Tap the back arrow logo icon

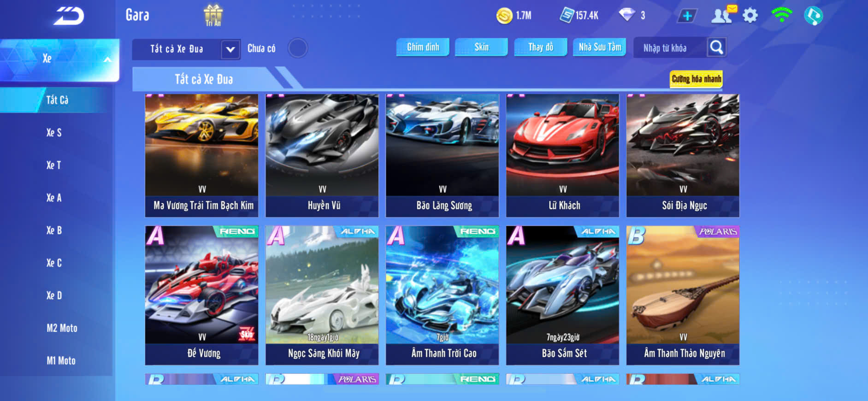69,16
